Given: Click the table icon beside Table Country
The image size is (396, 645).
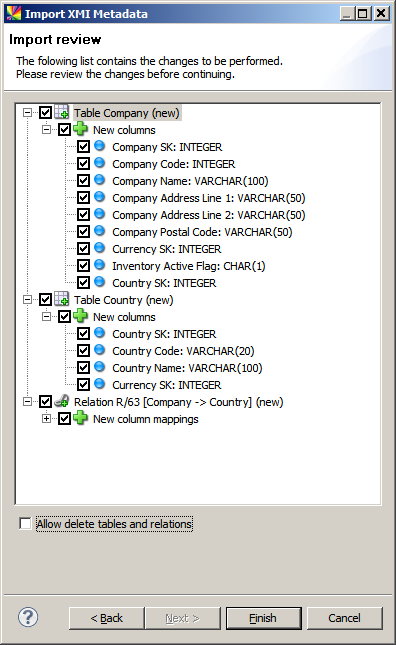Looking at the screenshot, I should coord(61,299).
